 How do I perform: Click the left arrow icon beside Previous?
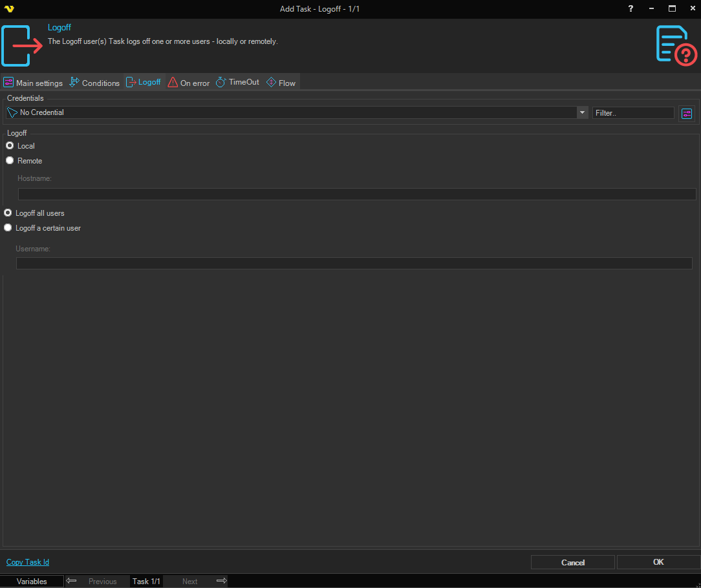72,581
